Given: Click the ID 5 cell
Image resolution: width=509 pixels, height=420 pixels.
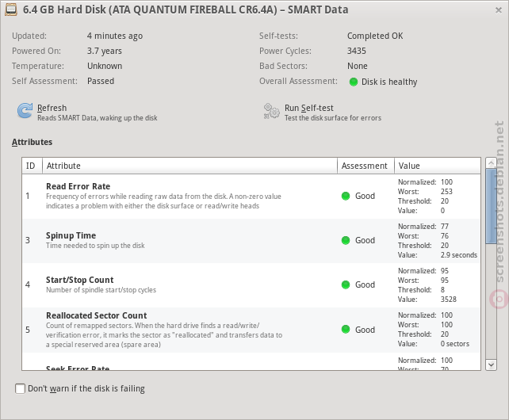Looking at the screenshot, I should [28, 330].
